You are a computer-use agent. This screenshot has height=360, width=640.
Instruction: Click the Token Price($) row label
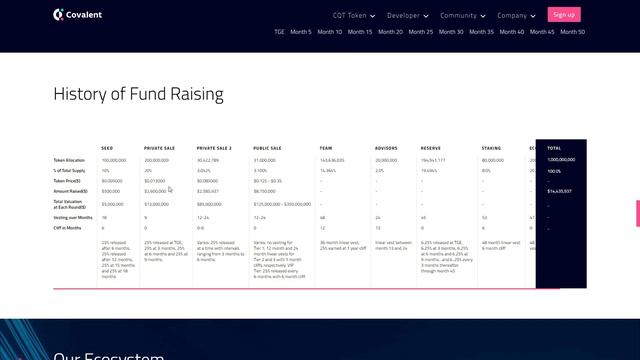tap(67, 181)
